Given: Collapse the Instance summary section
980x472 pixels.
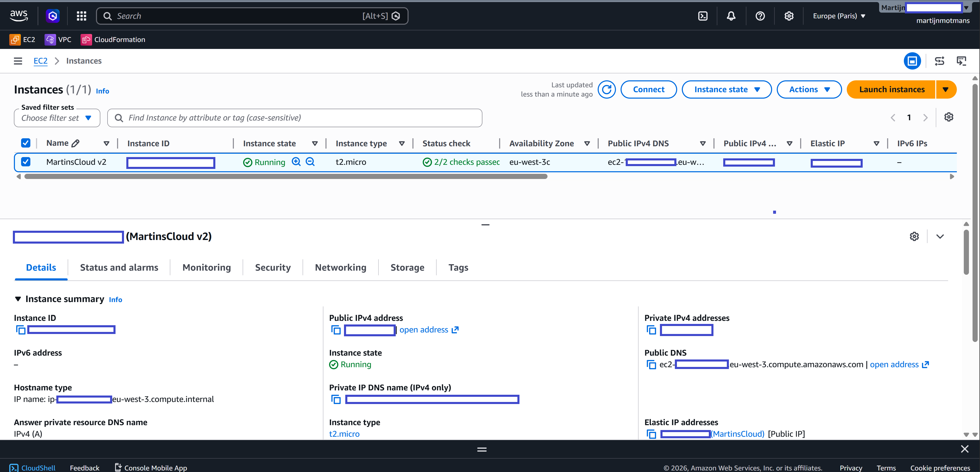Looking at the screenshot, I should [18, 299].
